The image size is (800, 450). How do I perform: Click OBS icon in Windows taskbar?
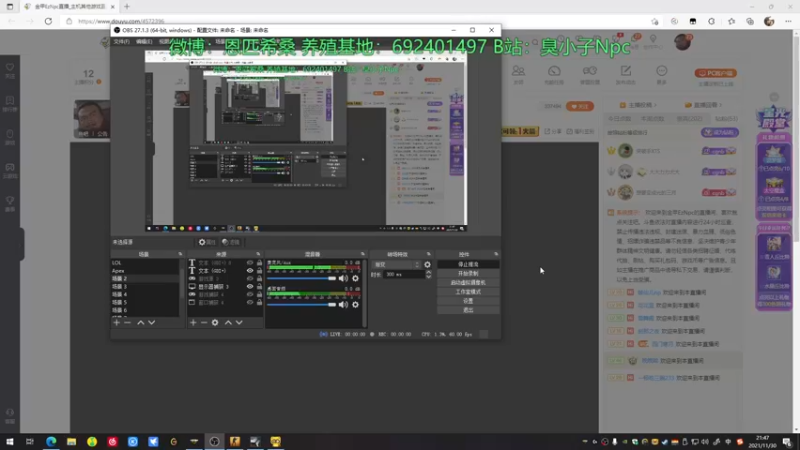coord(214,441)
